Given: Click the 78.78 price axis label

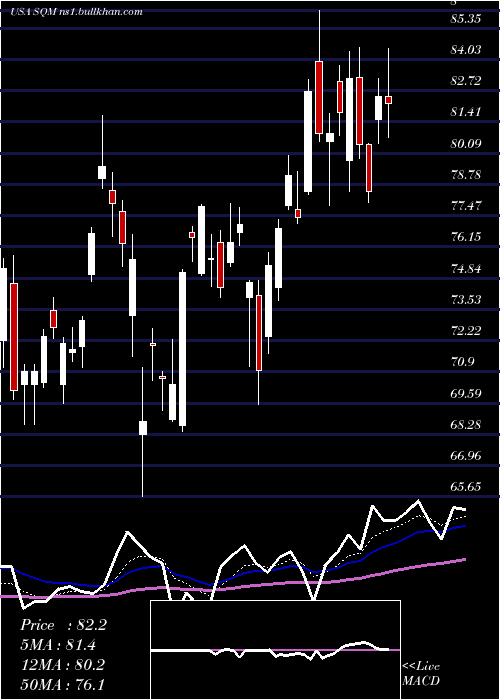Looking at the screenshot, I should tap(466, 175).
